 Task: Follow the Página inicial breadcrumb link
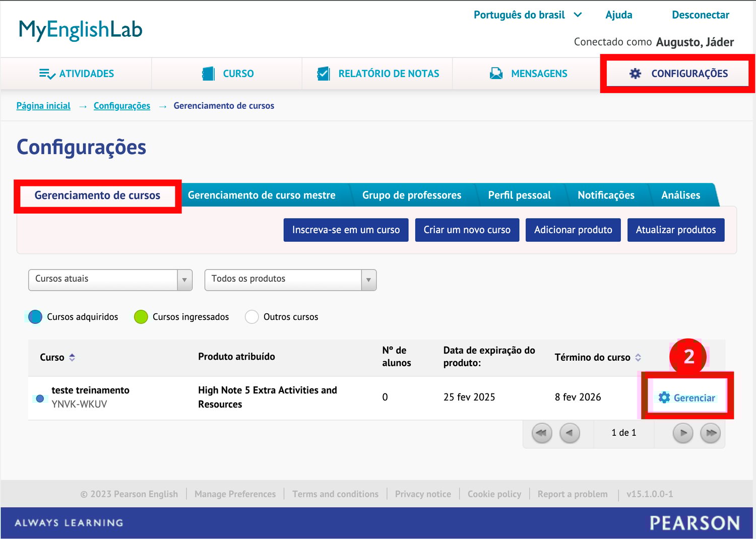43,106
